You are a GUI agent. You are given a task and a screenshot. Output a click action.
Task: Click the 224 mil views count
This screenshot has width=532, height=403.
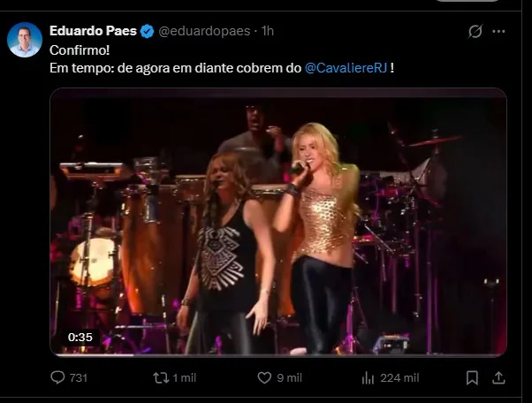[x=399, y=378]
